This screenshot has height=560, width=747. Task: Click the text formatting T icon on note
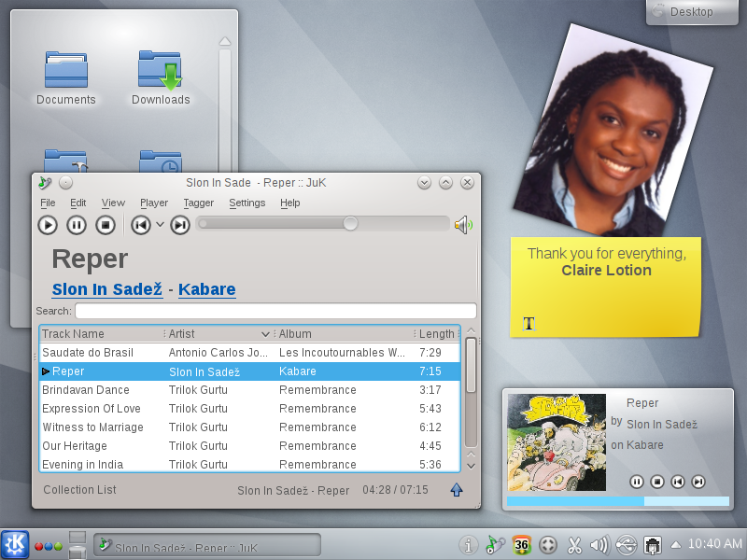pyautogui.click(x=529, y=324)
